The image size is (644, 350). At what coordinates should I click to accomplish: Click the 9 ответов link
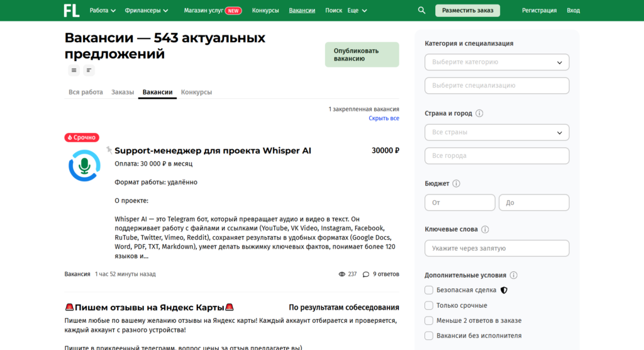[x=386, y=274]
